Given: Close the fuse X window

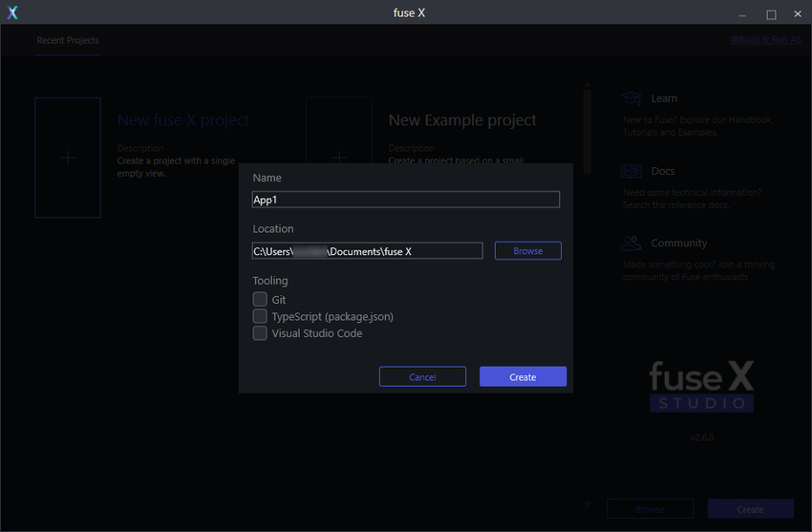Looking at the screenshot, I should [798, 14].
